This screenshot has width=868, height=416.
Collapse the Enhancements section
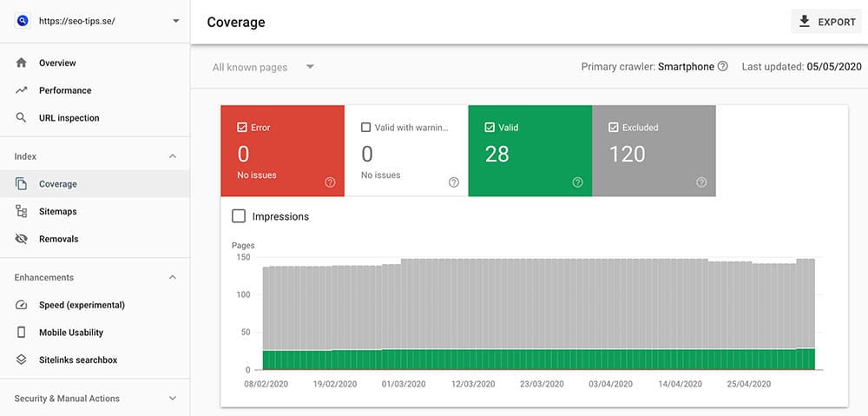pos(173,277)
